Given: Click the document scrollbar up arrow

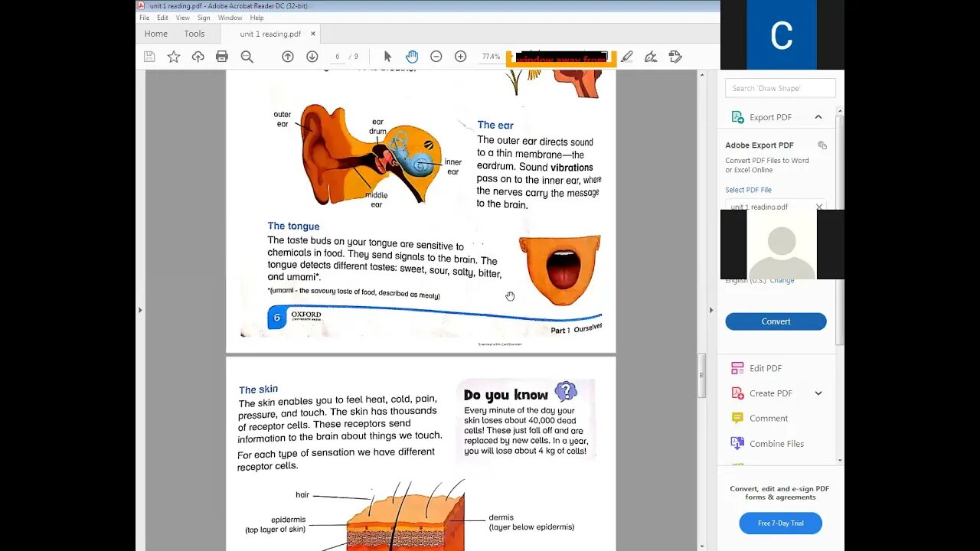Looking at the screenshot, I should [x=701, y=75].
